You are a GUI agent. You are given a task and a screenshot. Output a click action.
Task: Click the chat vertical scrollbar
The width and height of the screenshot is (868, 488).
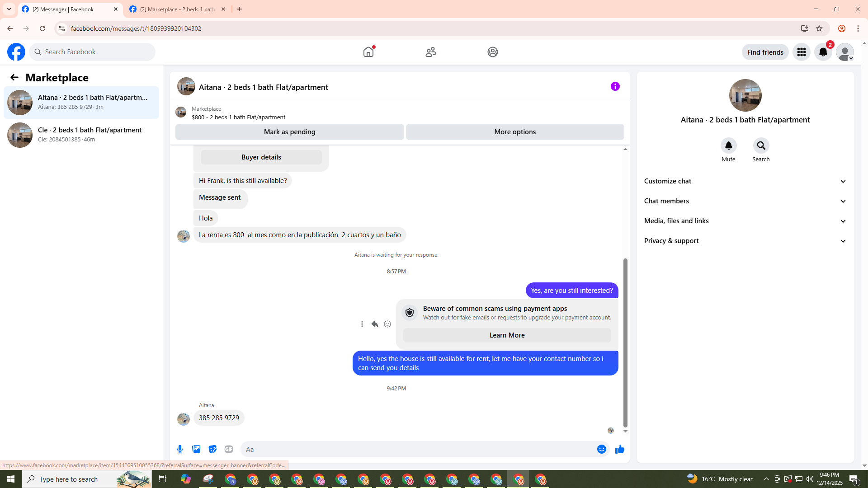click(x=625, y=343)
